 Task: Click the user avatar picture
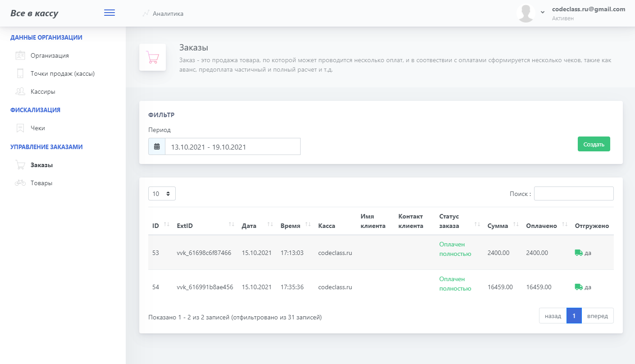525,14
